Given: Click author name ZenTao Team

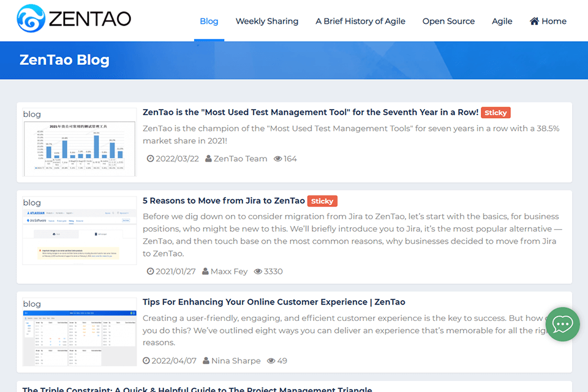Looking at the screenshot, I should 240,159.
